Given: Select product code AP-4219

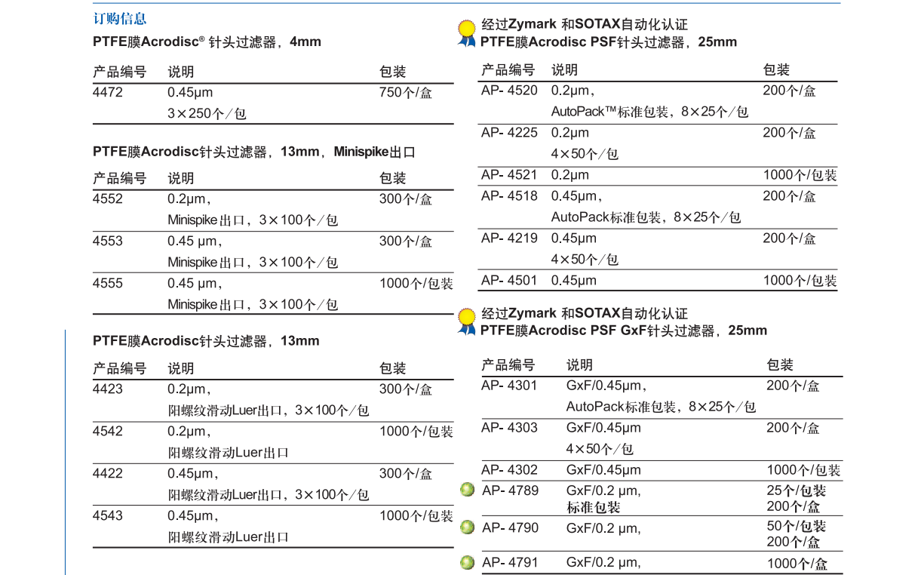Looking at the screenshot, I should (510, 238).
